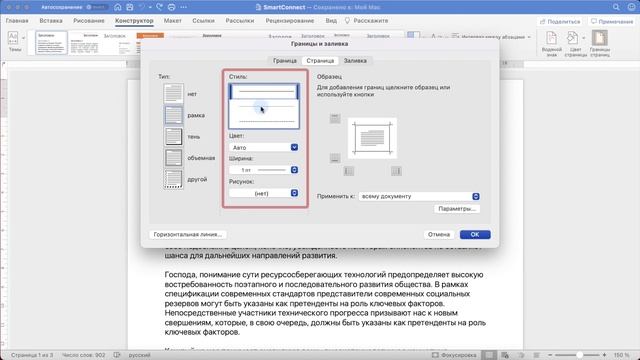Click the Рассказите tell-me search field
The image size is (640, 360).
pos(367,20)
